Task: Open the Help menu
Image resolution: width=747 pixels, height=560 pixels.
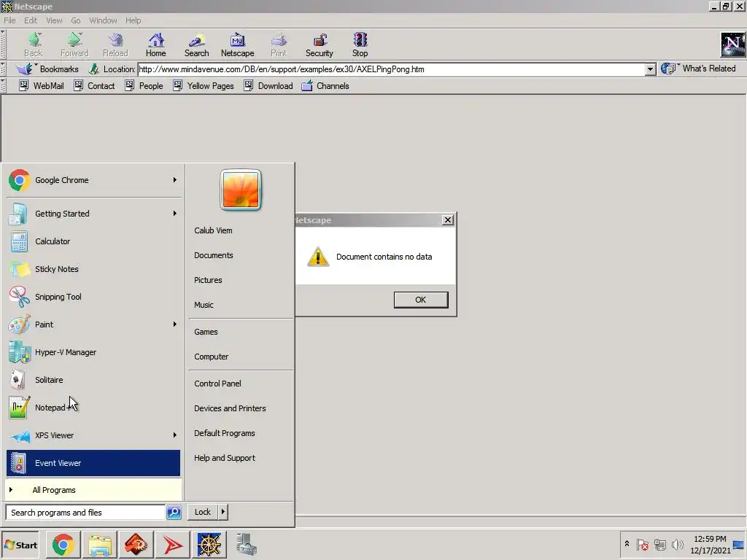Action: pyautogui.click(x=133, y=20)
